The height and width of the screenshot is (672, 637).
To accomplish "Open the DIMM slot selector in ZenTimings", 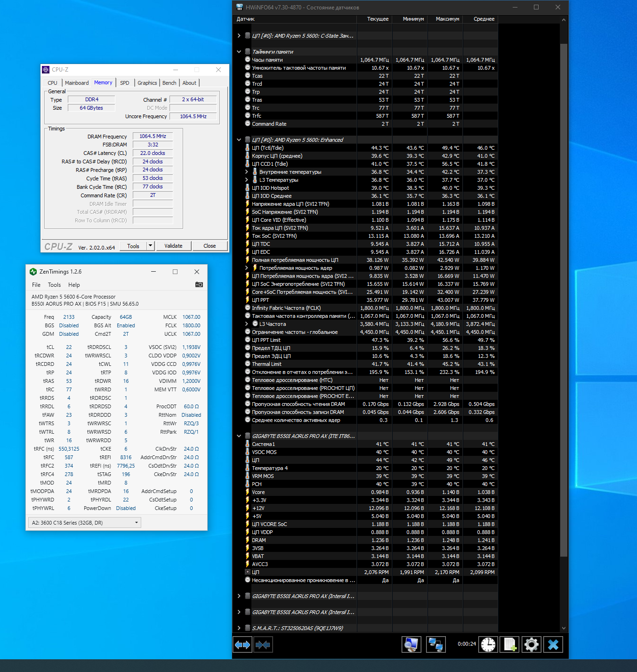I will point(85,523).
